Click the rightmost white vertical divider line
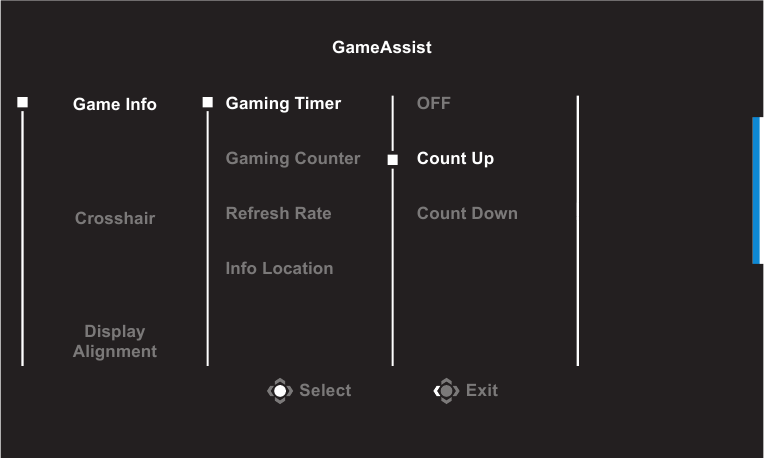The image size is (766, 458). click(x=578, y=230)
